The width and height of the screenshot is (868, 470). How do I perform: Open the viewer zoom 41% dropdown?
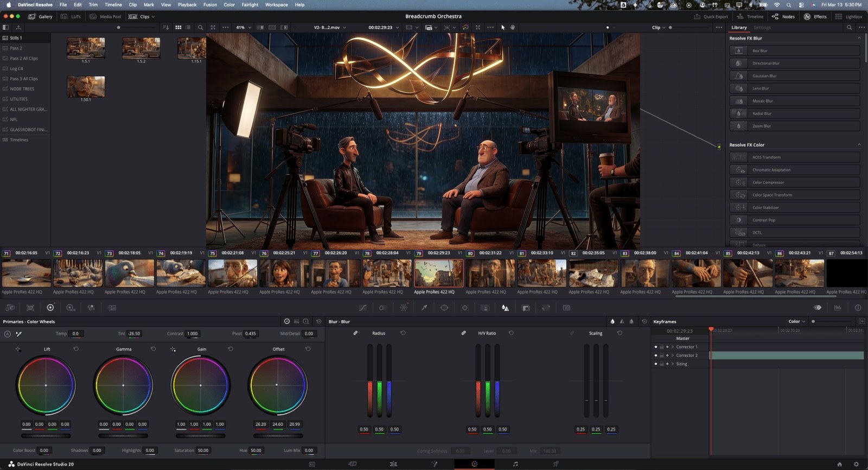[243, 27]
